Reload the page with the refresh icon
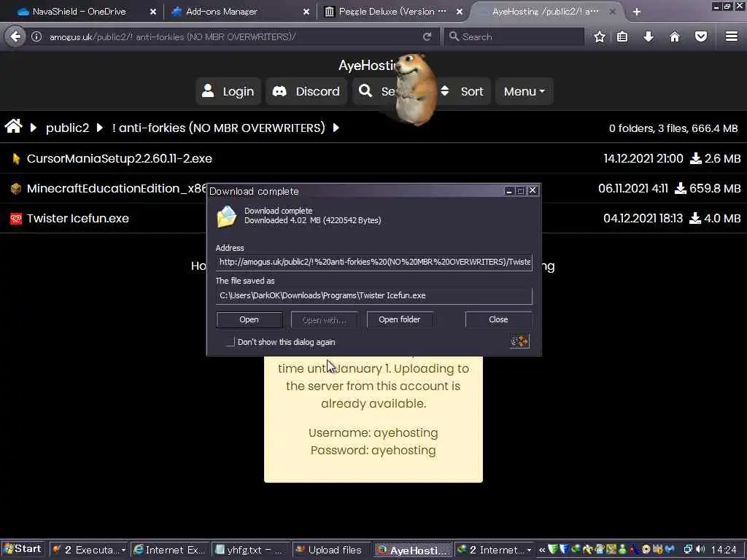Screen dimensions: 747x560 [427, 36]
